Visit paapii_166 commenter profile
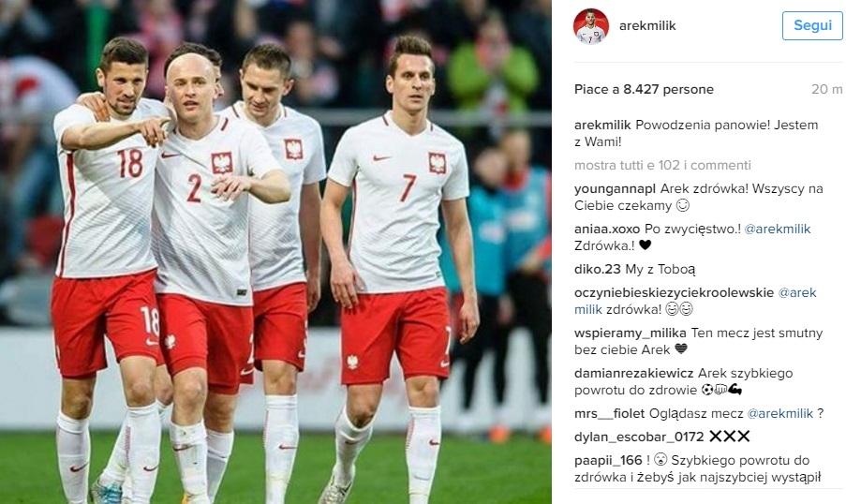This screenshot has width=846, height=504. click(x=608, y=460)
